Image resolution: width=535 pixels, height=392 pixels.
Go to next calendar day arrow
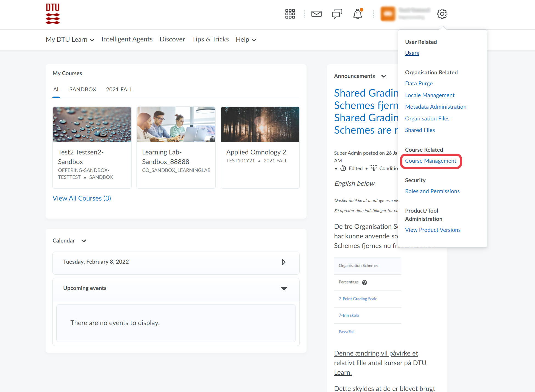(284, 262)
